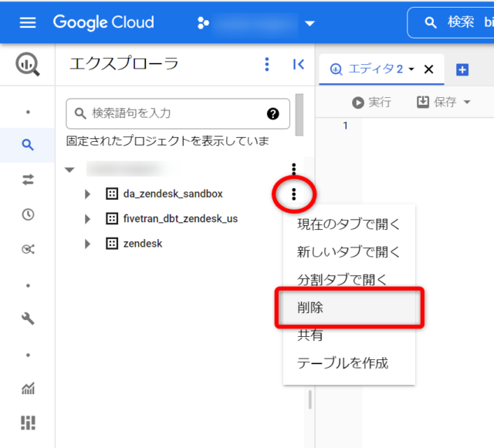
Task: Open the BI Engine grid icon in the sidebar
Action: click(x=28, y=423)
